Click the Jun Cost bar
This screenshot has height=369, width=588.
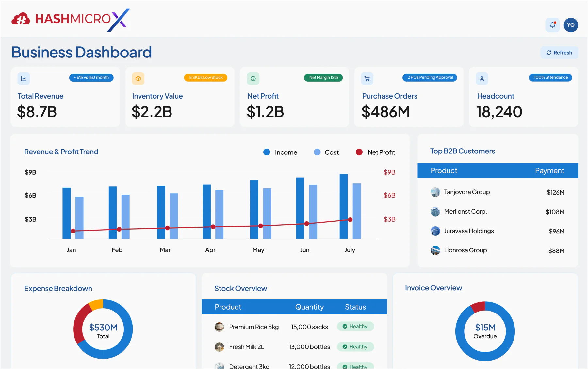tap(313, 212)
